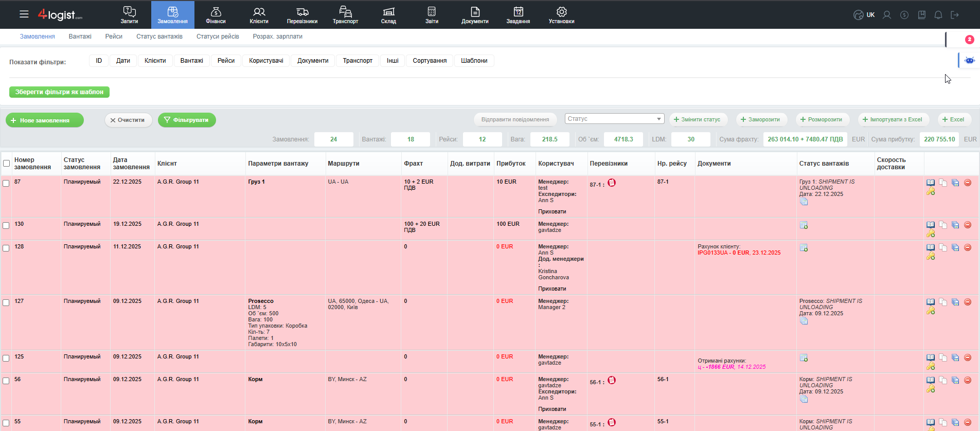Open the Фінанси menu
The width and height of the screenshot is (980, 431).
(216, 15)
